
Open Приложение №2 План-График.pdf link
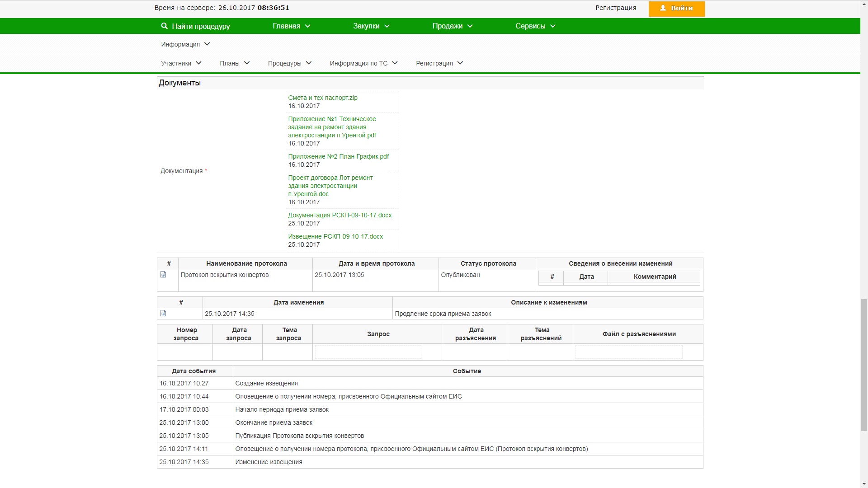tap(338, 156)
